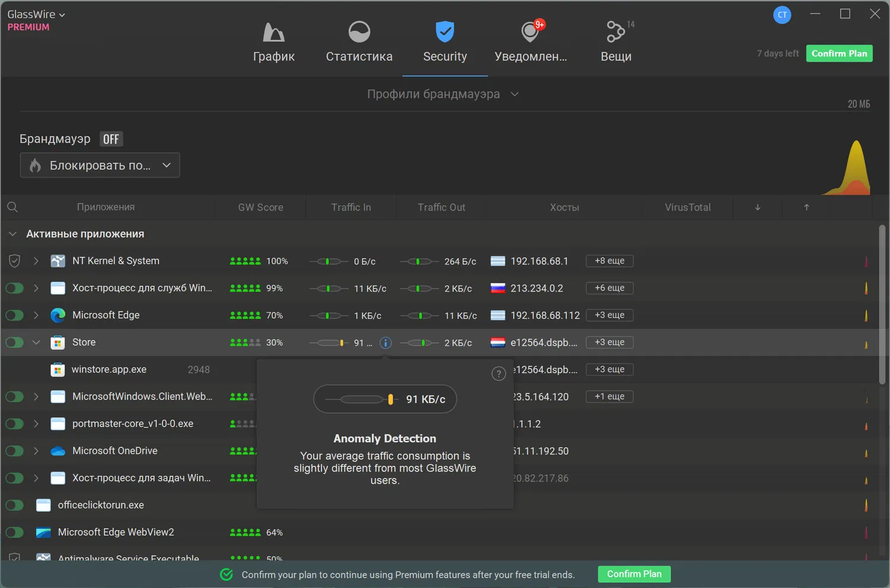Click the officeclicktorun.exe app icon
Viewport: 890px width, 588px height.
click(x=43, y=505)
